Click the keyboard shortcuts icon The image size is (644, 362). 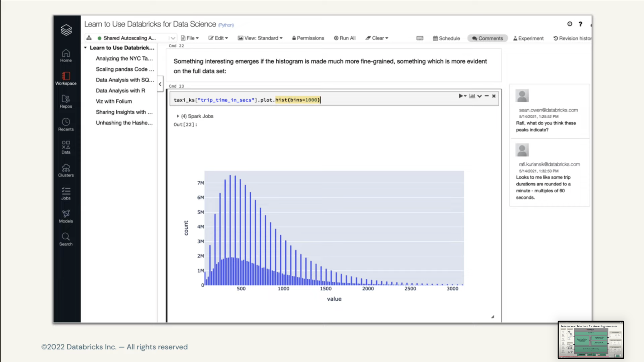coord(420,38)
